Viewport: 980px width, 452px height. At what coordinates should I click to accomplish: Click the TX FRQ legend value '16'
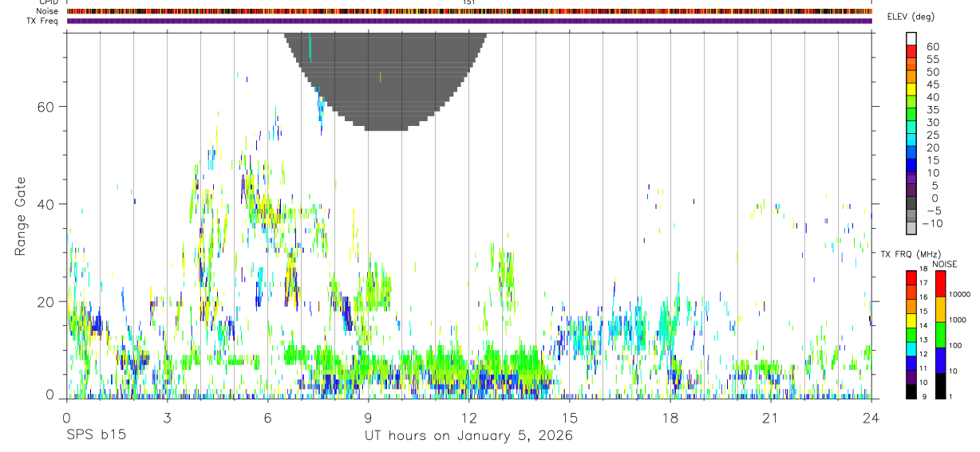[924, 297]
